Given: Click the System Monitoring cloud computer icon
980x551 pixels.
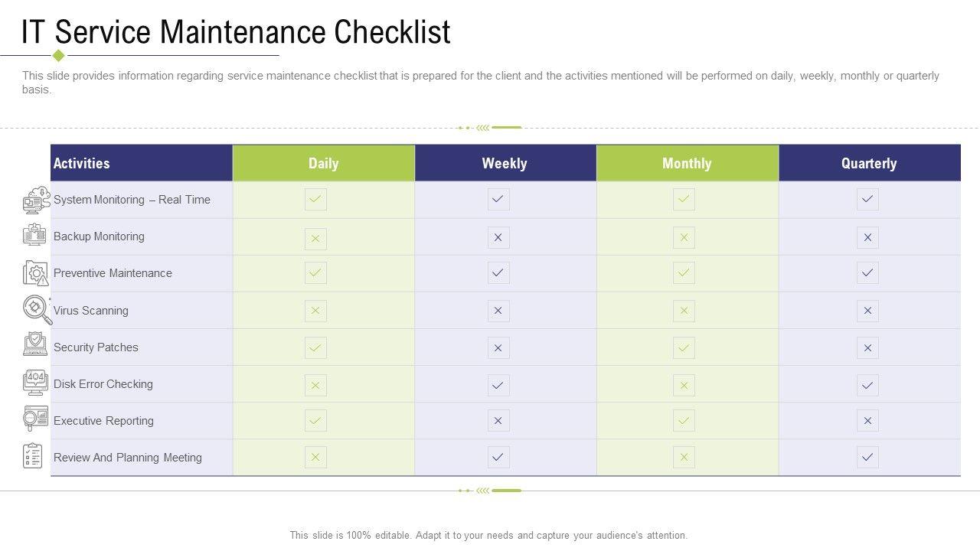Looking at the screenshot, I should 36,201.
